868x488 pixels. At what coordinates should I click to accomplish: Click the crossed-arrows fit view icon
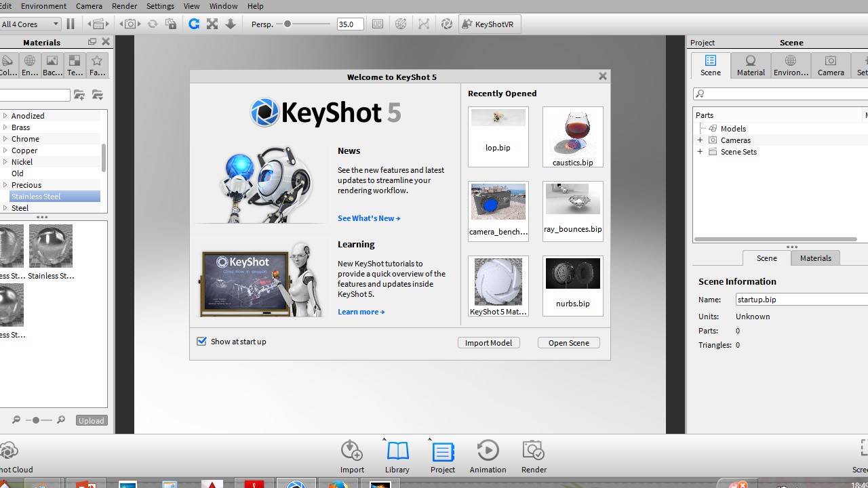[x=212, y=24]
